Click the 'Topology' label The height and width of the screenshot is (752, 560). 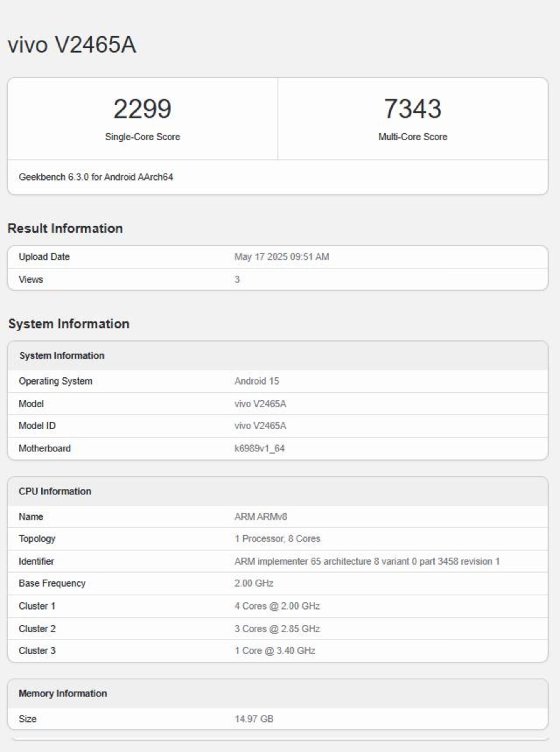tap(37, 538)
